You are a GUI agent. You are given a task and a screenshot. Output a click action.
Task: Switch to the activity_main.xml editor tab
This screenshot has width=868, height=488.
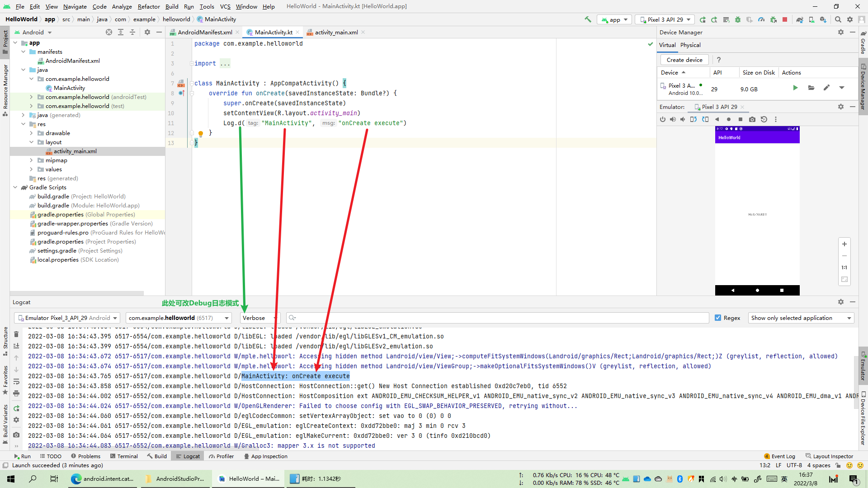pyautogui.click(x=336, y=32)
